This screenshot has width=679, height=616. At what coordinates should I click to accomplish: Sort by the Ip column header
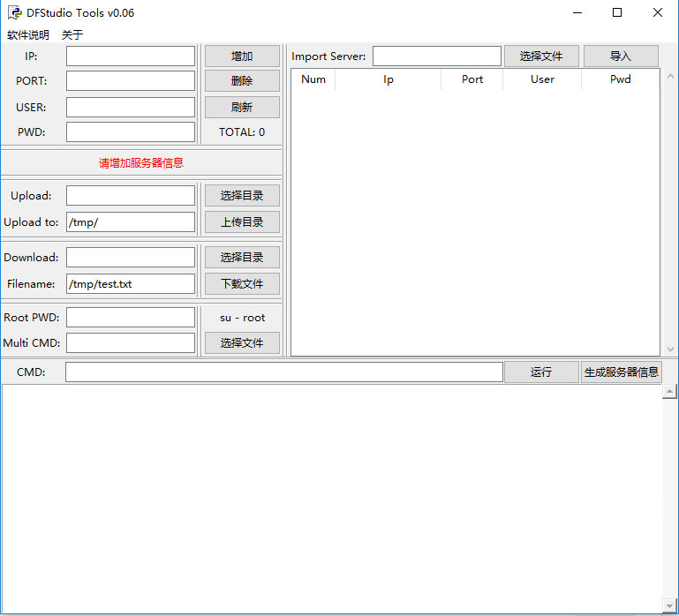click(x=388, y=79)
